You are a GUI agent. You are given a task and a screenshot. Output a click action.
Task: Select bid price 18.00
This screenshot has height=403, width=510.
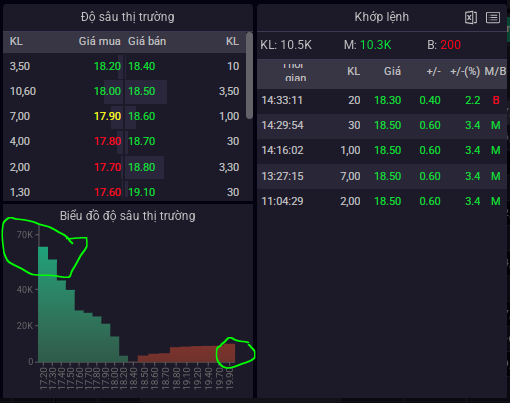[x=107, y=91]
